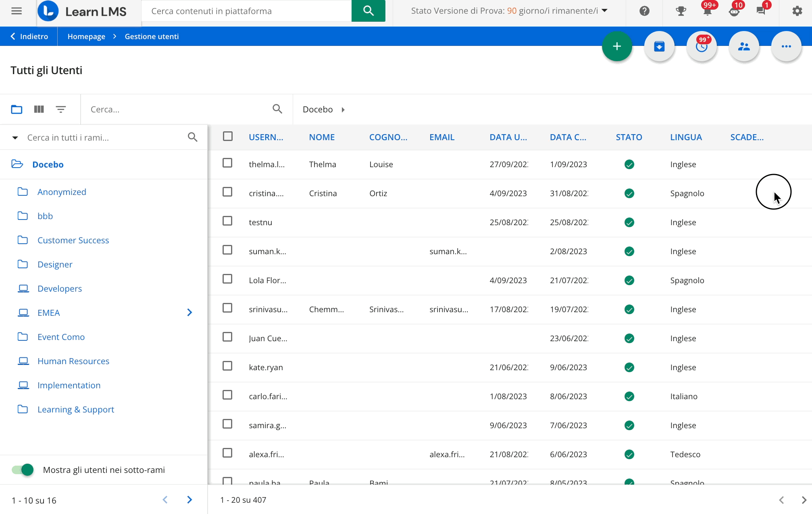Select the checkbox for Lola Flor row
The image size is (812, 514).
(227, 279)
